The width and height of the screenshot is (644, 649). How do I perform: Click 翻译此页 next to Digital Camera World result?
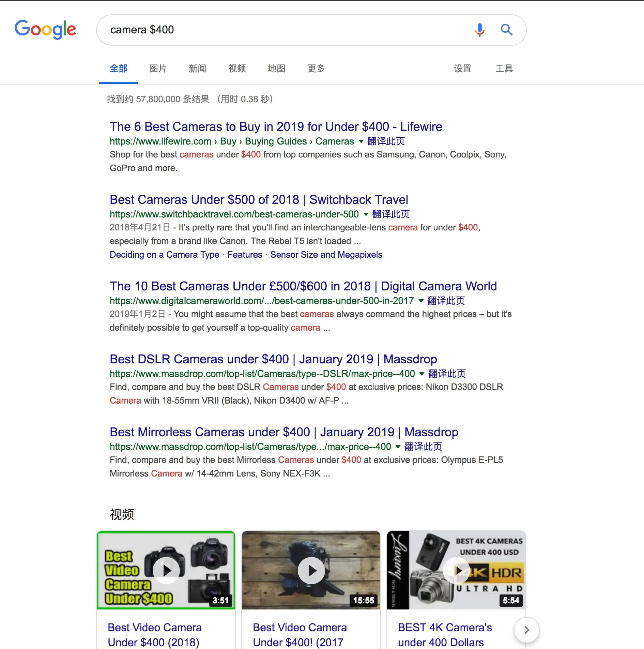click(446, 301)
